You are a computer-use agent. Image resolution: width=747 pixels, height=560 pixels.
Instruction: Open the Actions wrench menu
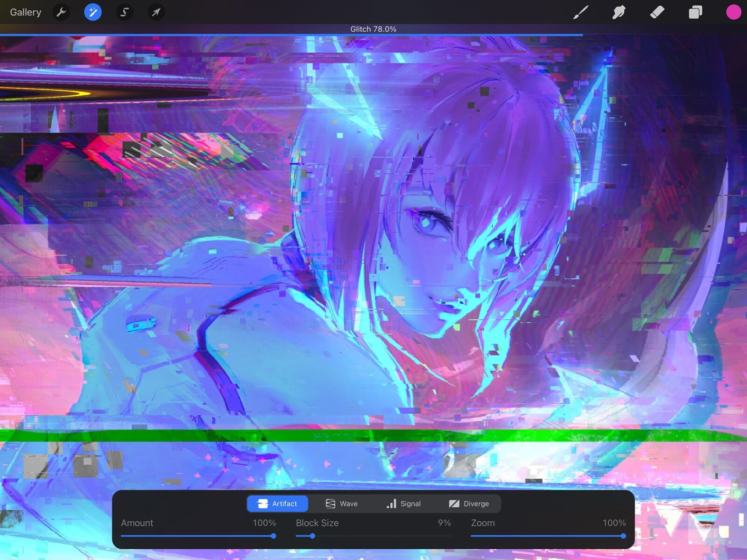61,12
